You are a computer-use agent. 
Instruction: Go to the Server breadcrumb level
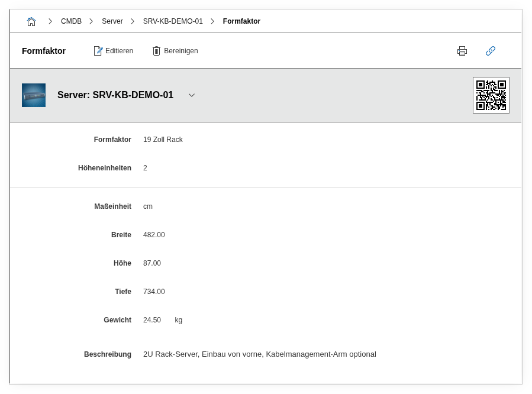(x=112, y=21)
